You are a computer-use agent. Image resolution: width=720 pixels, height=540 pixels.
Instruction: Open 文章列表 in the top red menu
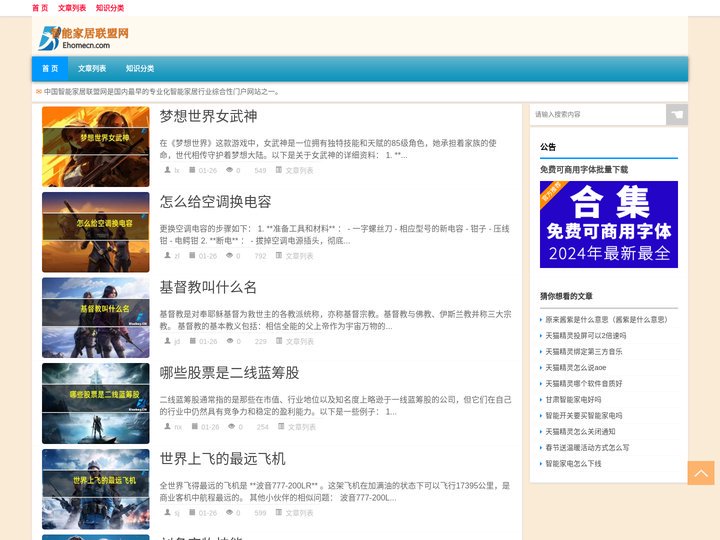coord(72,8)
